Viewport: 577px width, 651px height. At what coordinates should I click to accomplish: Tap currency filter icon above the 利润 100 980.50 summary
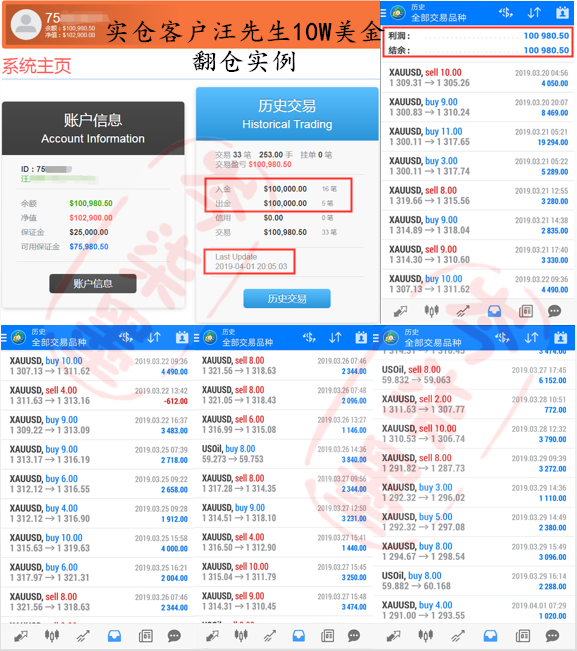(506, 13)
